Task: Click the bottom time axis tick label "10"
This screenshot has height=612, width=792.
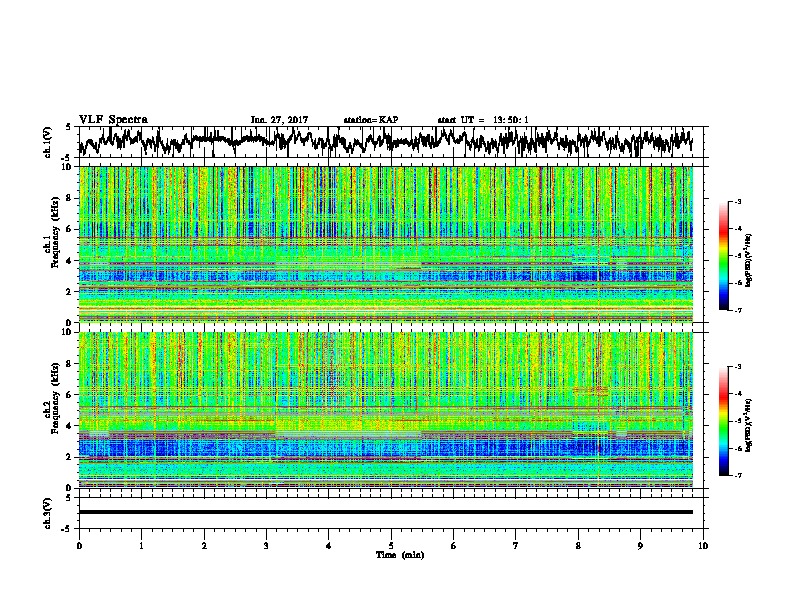Action: coord(703,546)
